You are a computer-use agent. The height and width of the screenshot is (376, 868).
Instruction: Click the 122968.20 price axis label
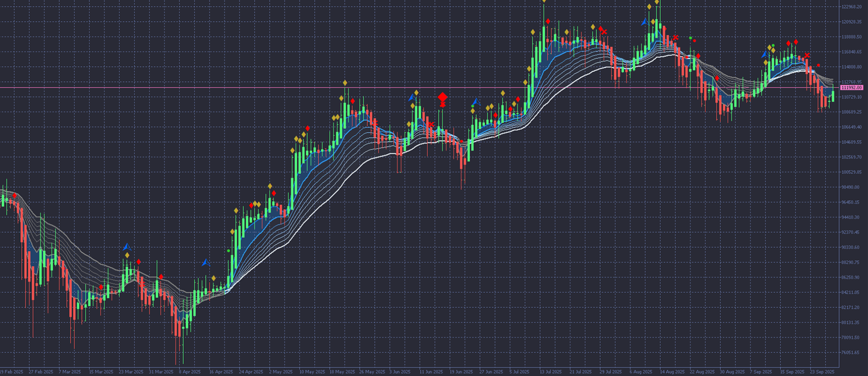point(852,7)
